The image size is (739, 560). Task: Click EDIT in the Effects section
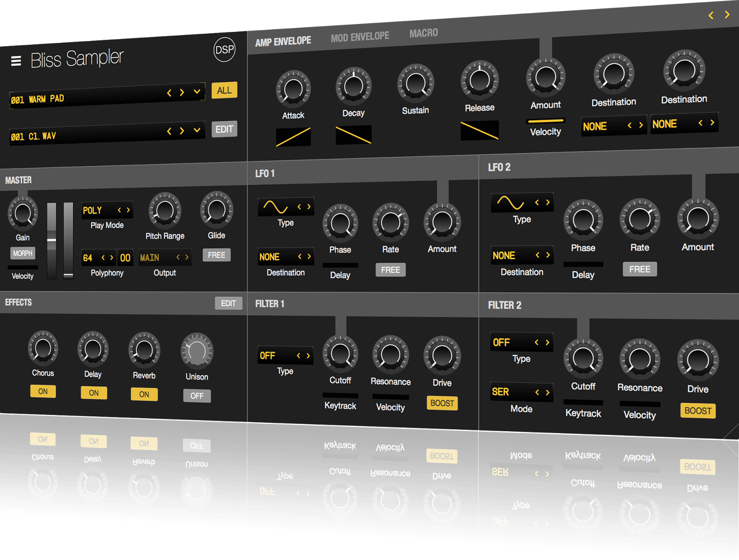[x=229, y=303]
